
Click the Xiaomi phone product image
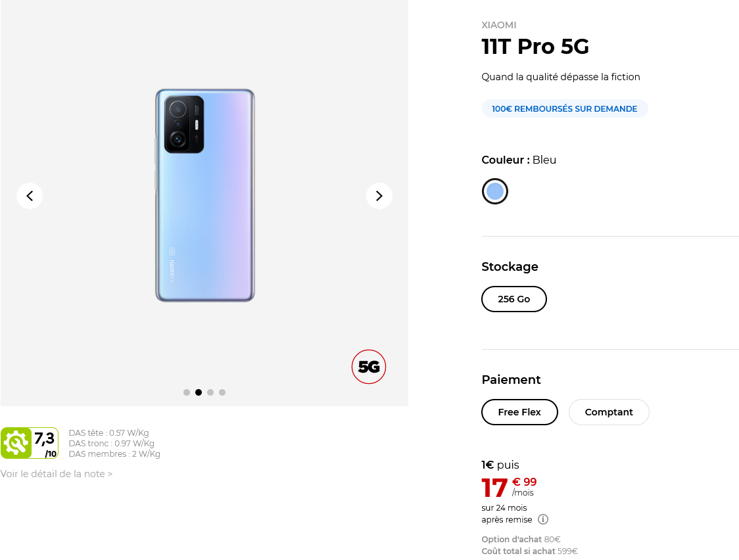(x=204, y=195)
